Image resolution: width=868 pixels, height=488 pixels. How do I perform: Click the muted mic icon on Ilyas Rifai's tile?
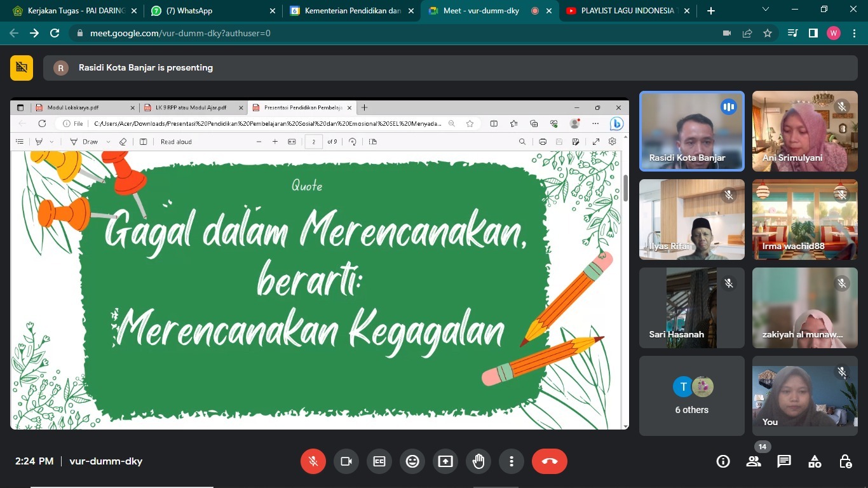click(728, 195)
